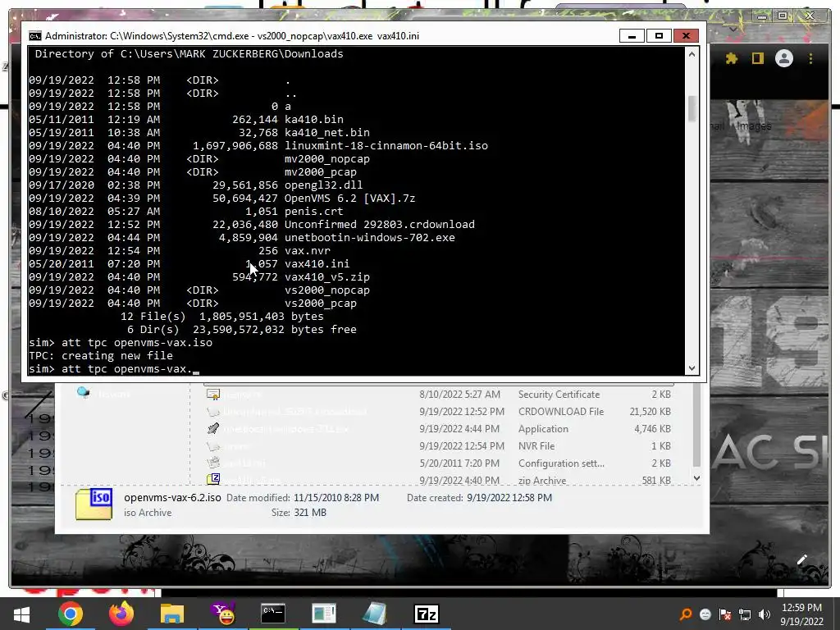Select the zip Archive row in Explorer
Viewport: 840px width, 630px height.
(439, 479)
